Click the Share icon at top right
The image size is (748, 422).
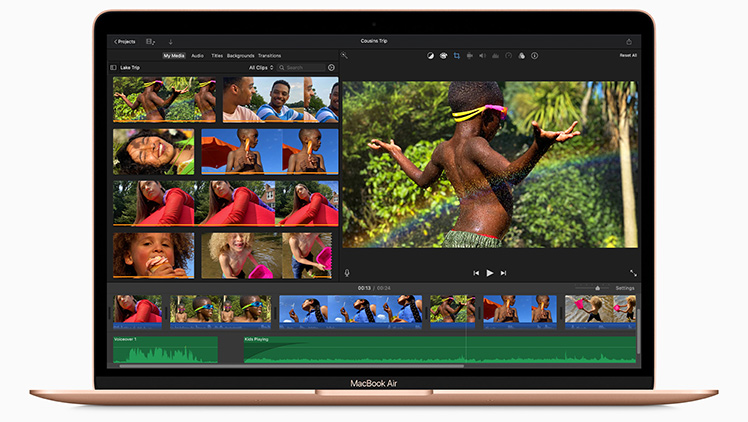(629, 41)
